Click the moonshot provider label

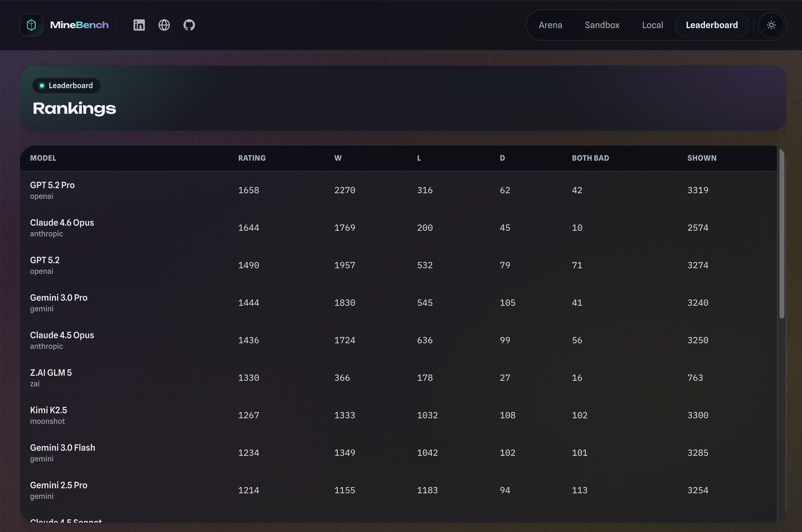[47, 421]
